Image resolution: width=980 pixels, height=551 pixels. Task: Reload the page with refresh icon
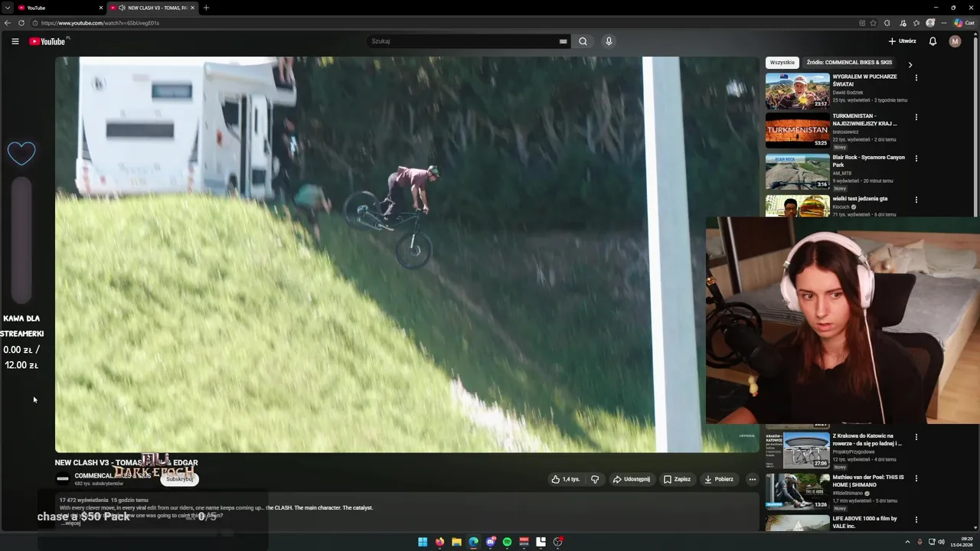tap(21, 23)
